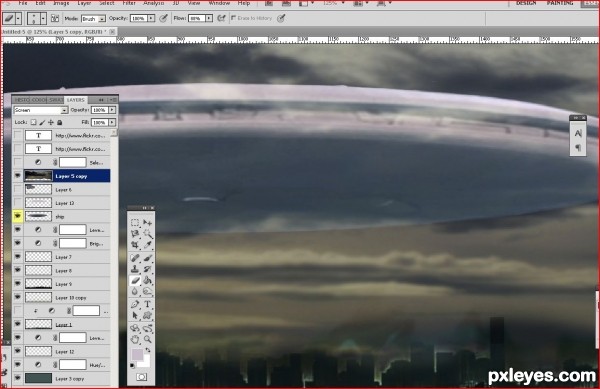The height and width of the screenshot is (389, 600).
Task: Select the Lasso tool
Action: pos(135,234)
